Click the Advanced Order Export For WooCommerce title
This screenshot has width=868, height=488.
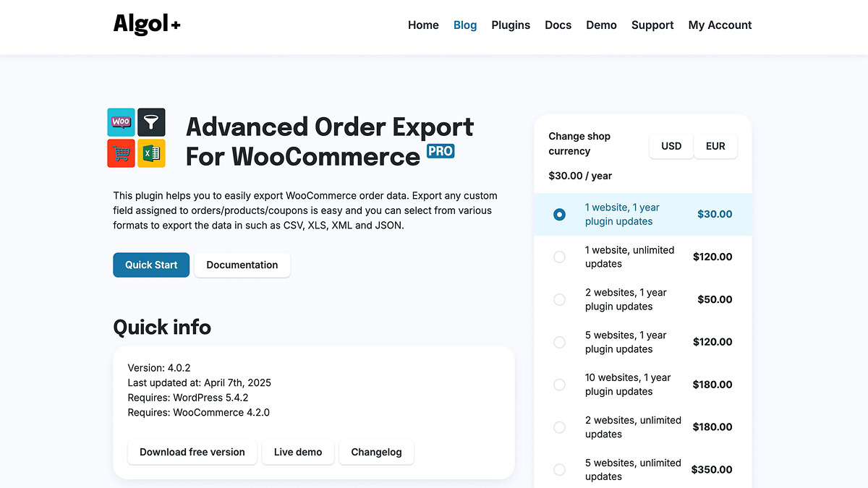[330, 142]
